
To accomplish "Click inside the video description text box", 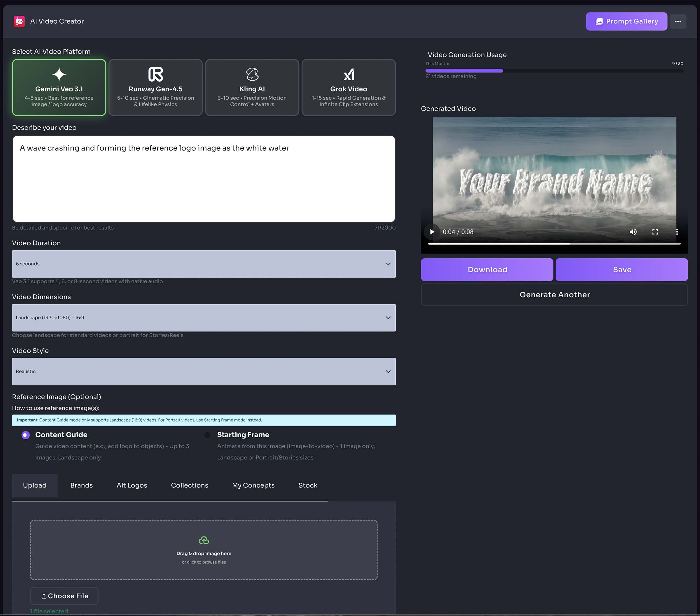I will pos(204,178).
